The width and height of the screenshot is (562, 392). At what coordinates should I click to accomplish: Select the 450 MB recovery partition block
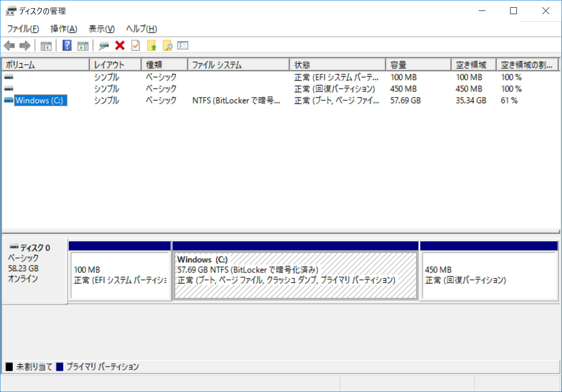489,273
